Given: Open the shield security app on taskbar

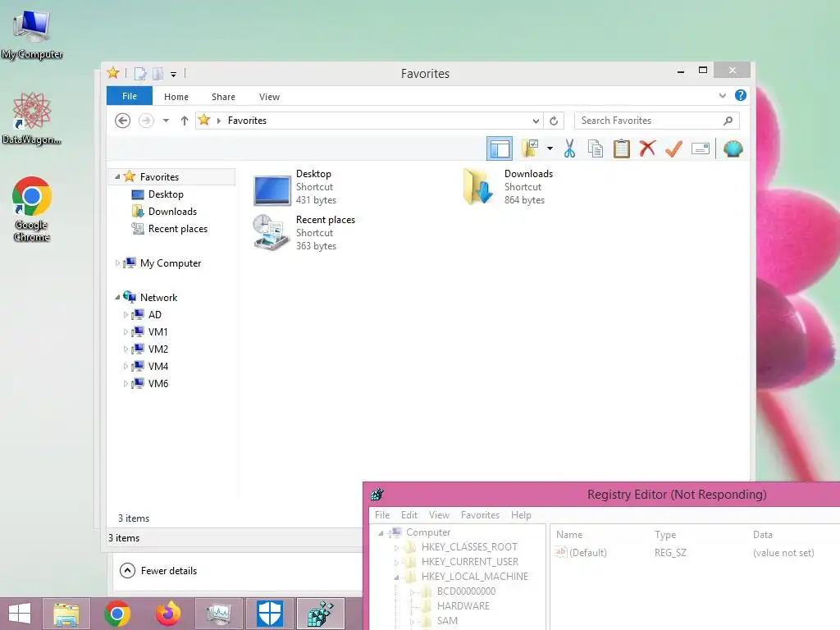Looking at the screenshot, I should (269, 614).
